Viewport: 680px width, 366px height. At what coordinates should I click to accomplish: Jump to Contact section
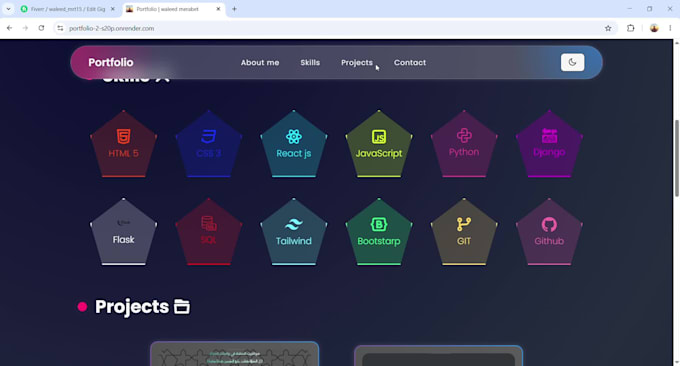[x=410, y=62]
